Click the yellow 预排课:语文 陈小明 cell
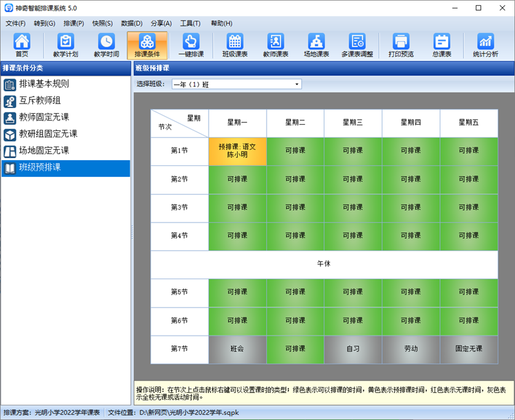Viewport: 515px width, 420px height. pos(238,151)
